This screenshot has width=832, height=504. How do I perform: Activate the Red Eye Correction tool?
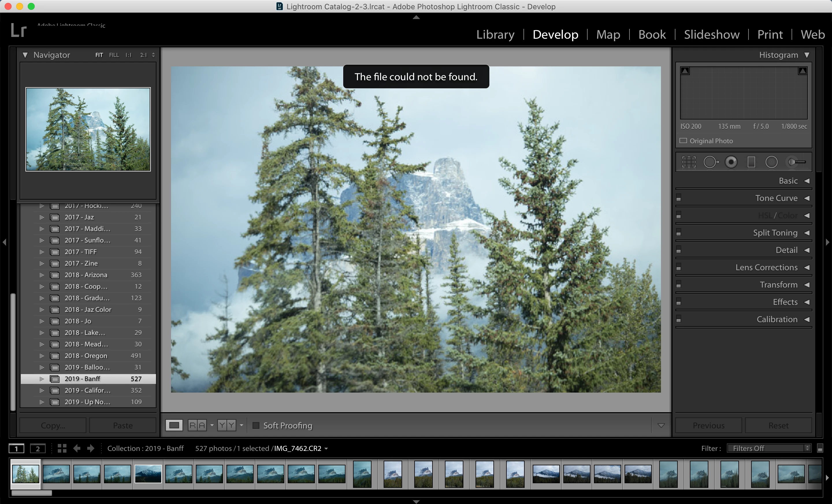[731, 162]
